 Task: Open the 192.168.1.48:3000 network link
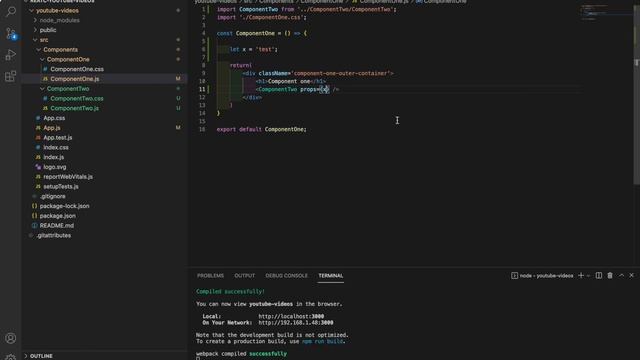[296, 322]
